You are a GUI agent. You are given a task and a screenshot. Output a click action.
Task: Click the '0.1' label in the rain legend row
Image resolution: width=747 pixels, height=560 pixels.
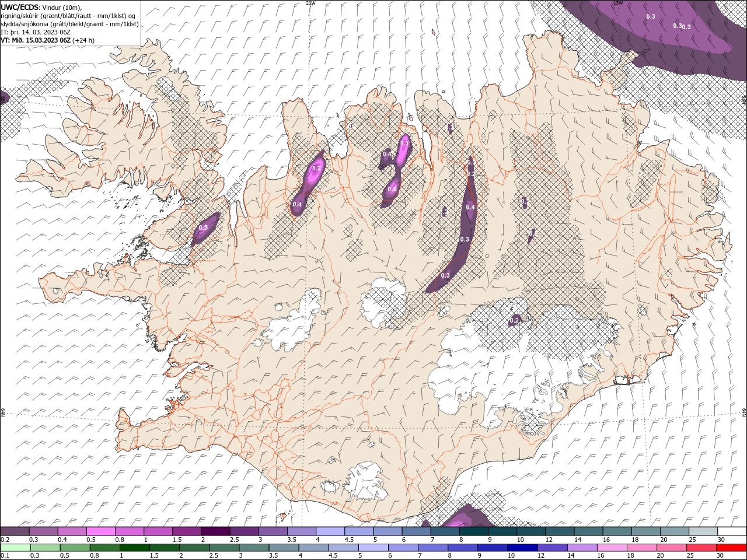click(5, 556)
